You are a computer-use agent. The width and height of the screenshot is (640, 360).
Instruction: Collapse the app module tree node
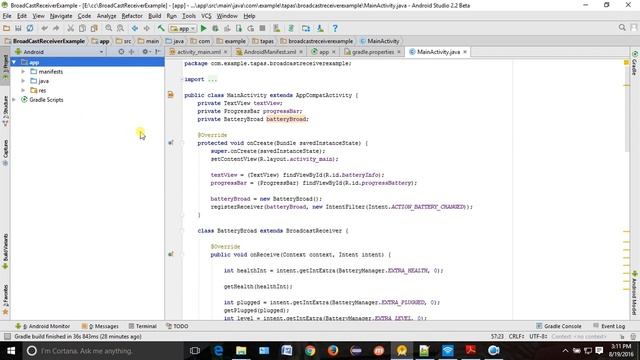tap(14, 62)
